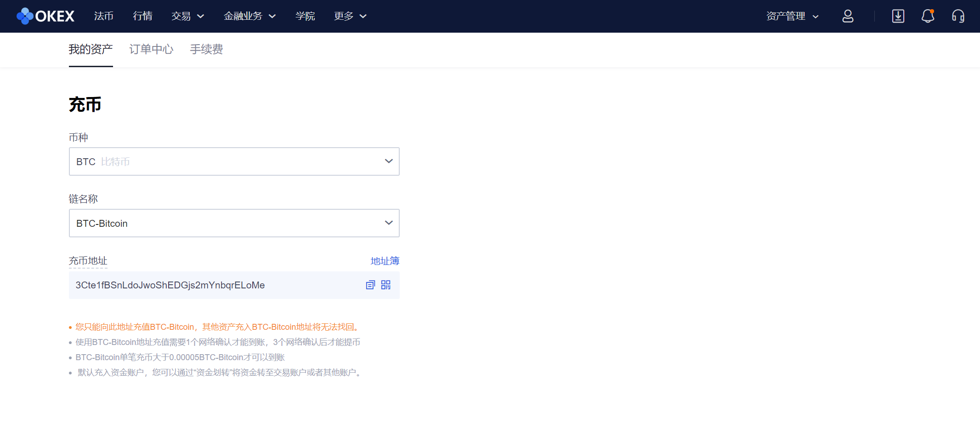
Task: Click the orange BTC-Bitcoin warning notice
Action: [x=217, y=327]
